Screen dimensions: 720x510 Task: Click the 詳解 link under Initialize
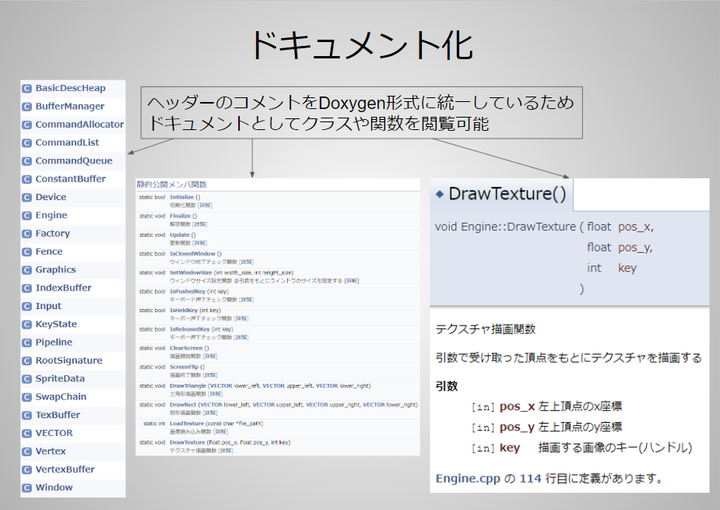click(205, 205)
